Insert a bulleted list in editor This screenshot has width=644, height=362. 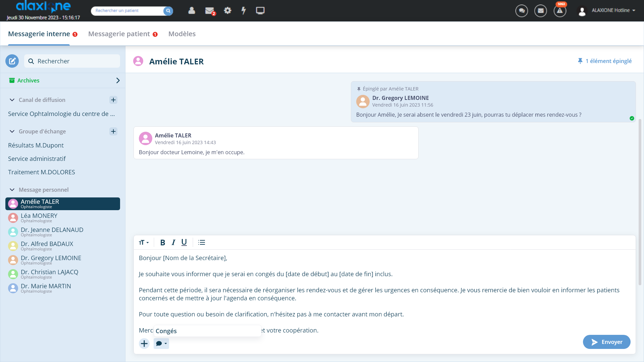202,242
